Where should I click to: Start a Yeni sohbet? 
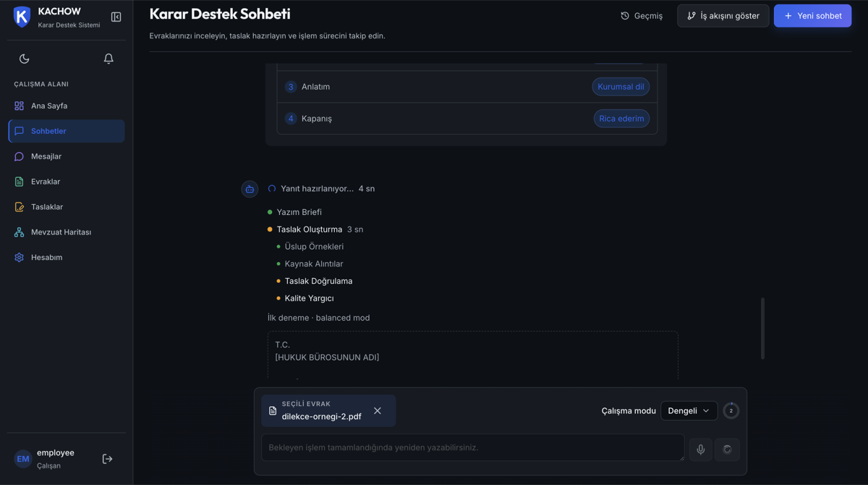812,16
